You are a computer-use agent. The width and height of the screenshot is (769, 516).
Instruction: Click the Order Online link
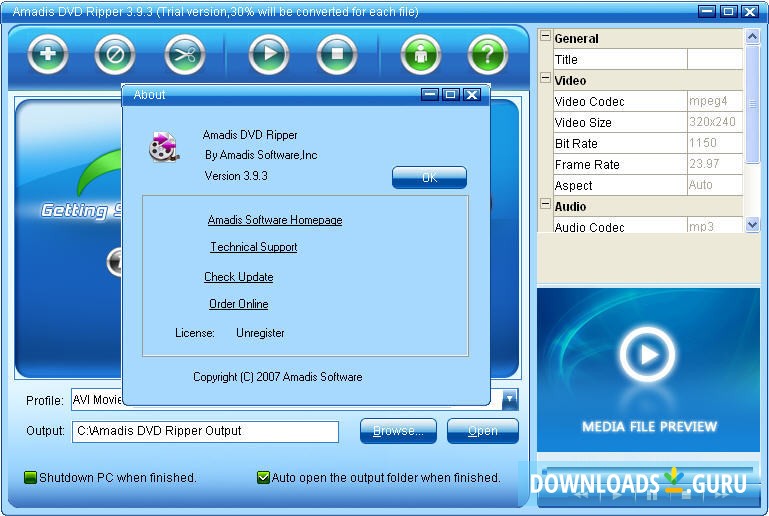[238, 304]
